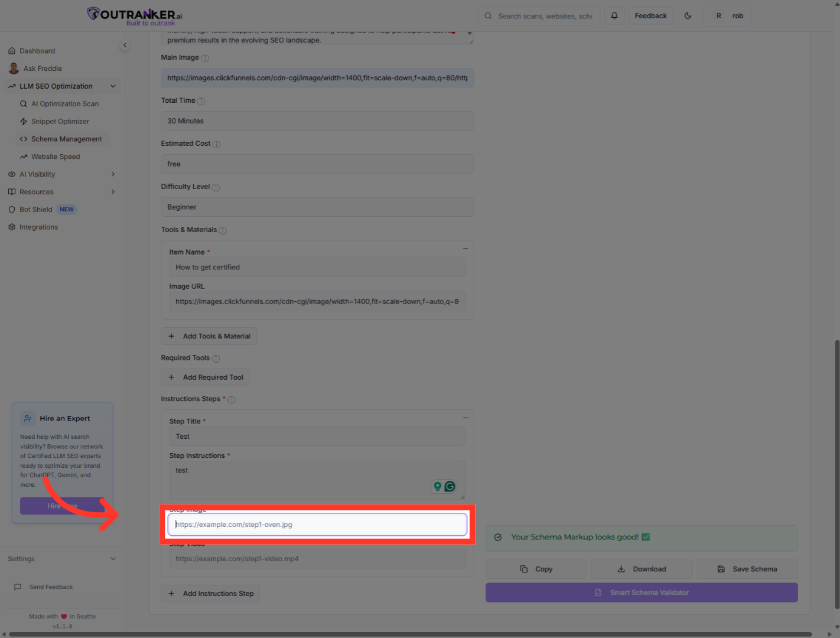Expand the Resources submenu
Image resolution: width=840 pixels, height=638 pixels.
coord(63,192)
